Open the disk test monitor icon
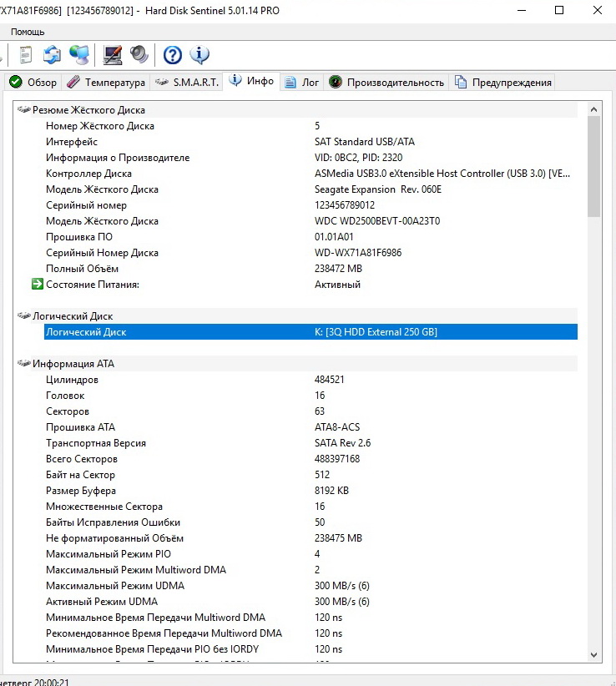The height and width of the screenshot is (686, 616). click(112, 55)
